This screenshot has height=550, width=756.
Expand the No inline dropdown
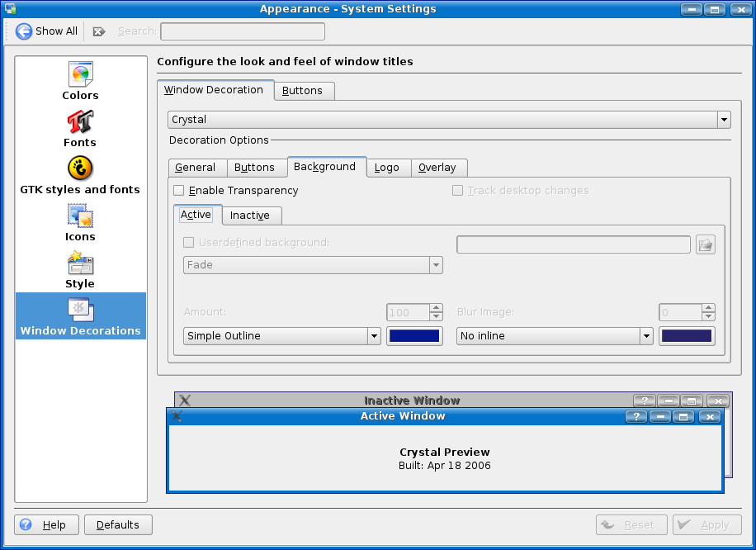[645, 336]
